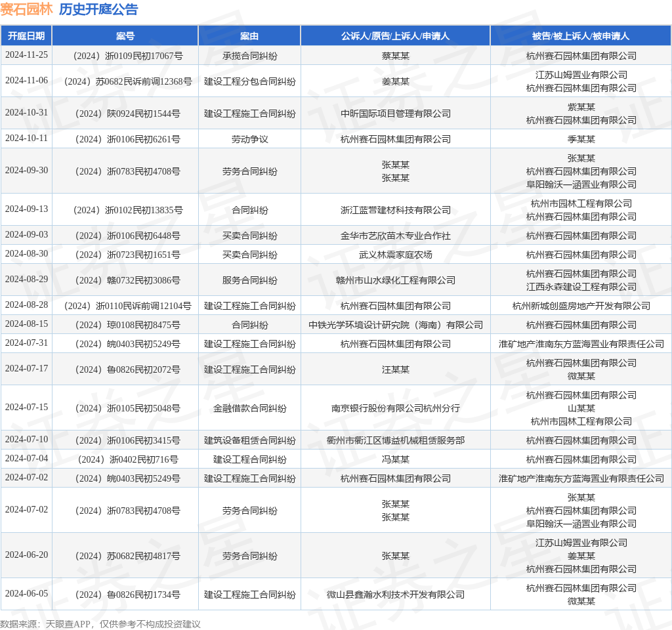
Task: Click plaintiff 蔡某某
Action: 396,56
